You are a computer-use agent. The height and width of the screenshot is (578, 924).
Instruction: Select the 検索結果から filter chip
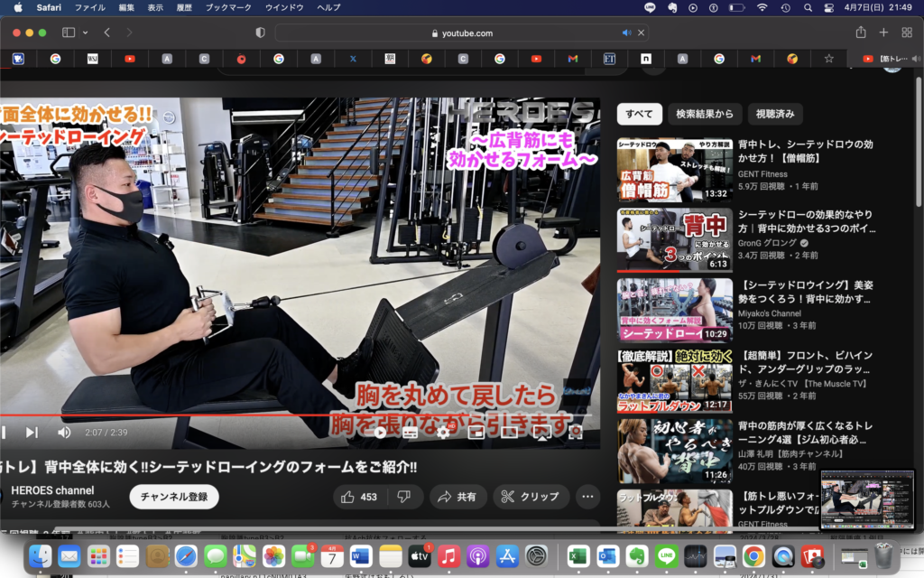pyautogui.click(x=707, y=114)
